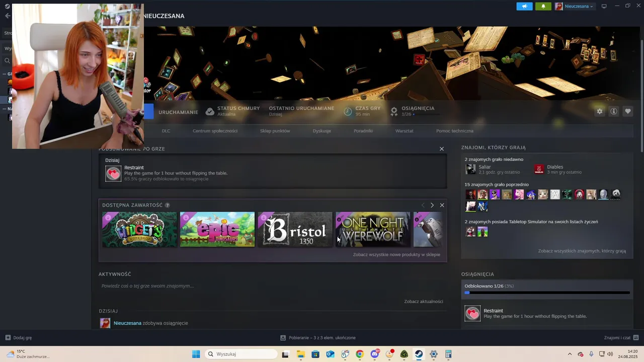Image resolution: width=644 pixels, height=362 pixels.
Task: Click the Nieuczesana avatar in activity feed
Action: 105,323
